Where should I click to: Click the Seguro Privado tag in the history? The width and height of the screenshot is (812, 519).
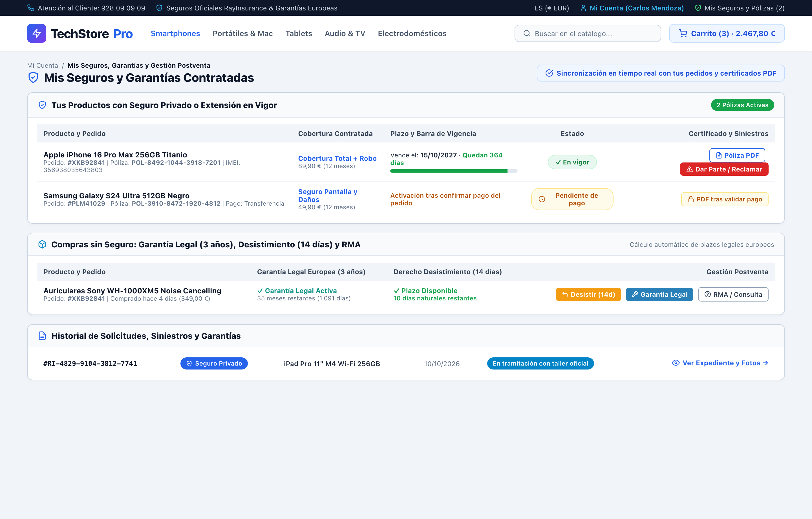pos(214,363)
